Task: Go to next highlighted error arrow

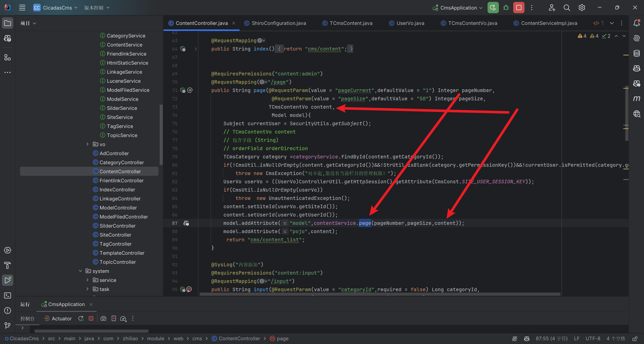Action: pyautogui.click(x=624, y=36)
